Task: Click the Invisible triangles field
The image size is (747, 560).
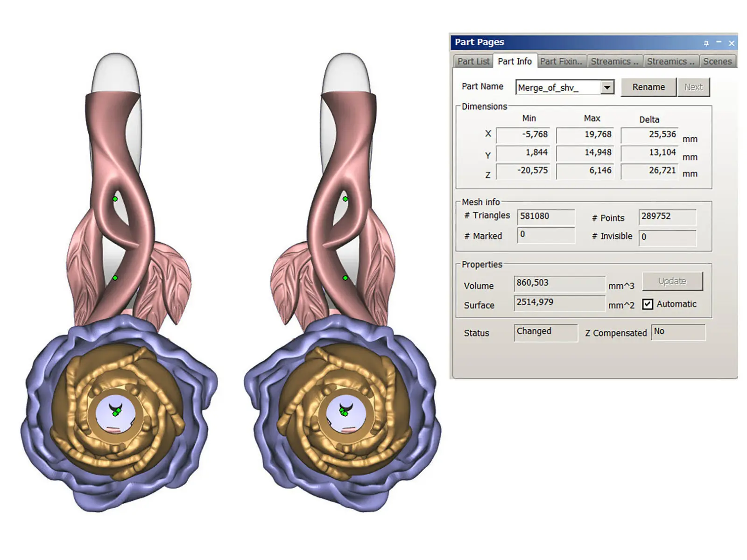Action: pyautogui.click(x=668, y=237)
